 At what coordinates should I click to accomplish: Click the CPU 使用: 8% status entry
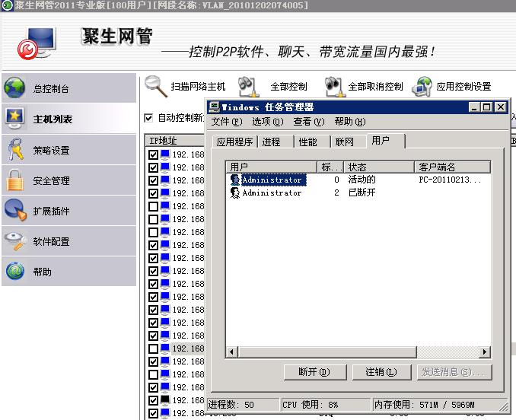[326, 405]
